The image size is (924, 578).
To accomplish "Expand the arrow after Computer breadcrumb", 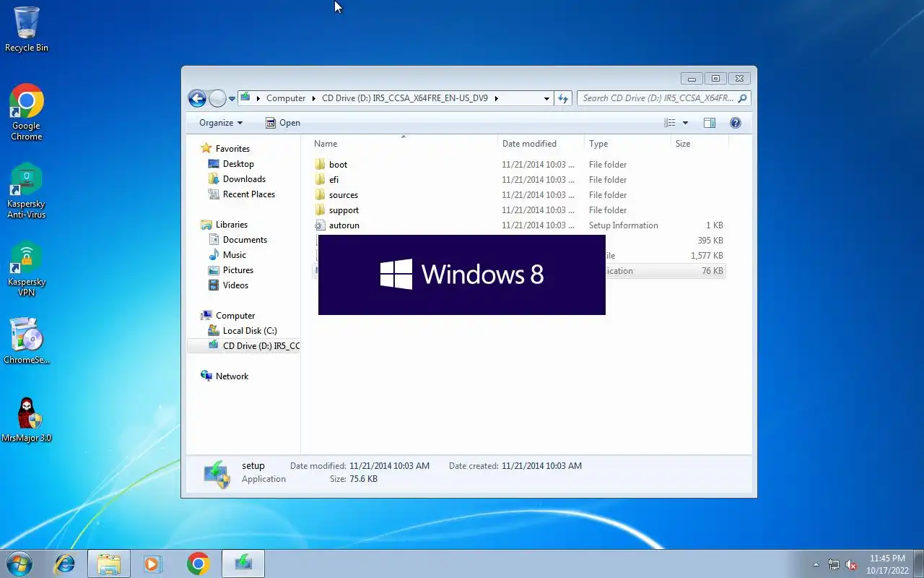I will 314,98.
